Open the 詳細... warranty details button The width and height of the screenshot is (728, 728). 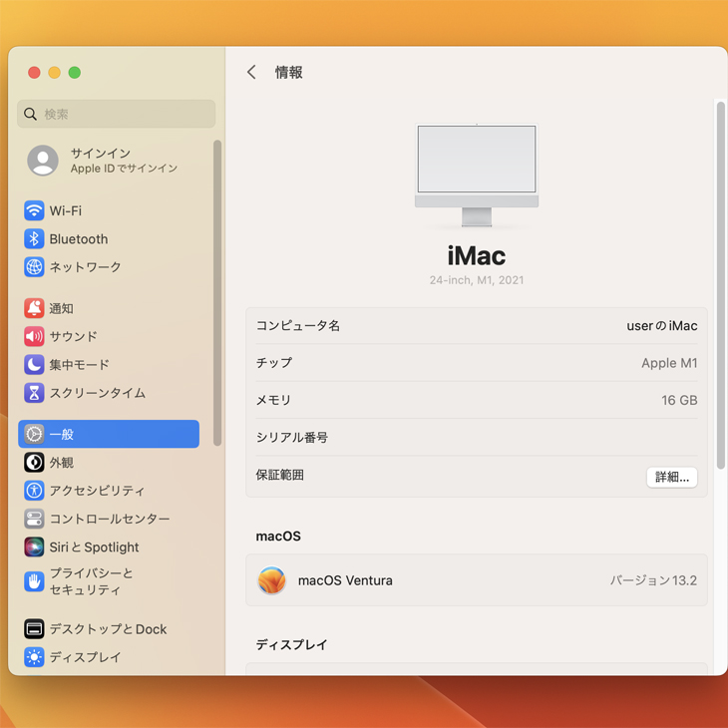[671, 477]
